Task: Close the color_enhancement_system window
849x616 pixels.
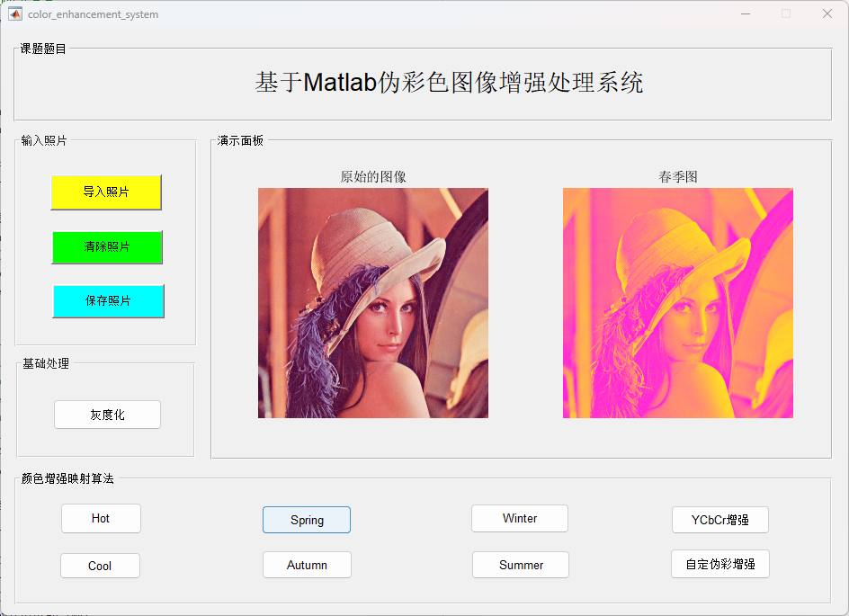Action: tap(827, 13)
